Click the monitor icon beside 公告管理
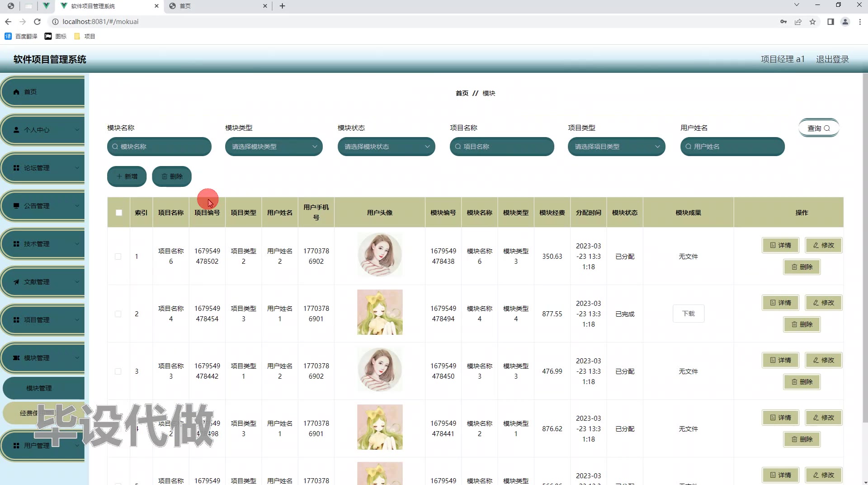The image size is (868, 485). (16, 206)
